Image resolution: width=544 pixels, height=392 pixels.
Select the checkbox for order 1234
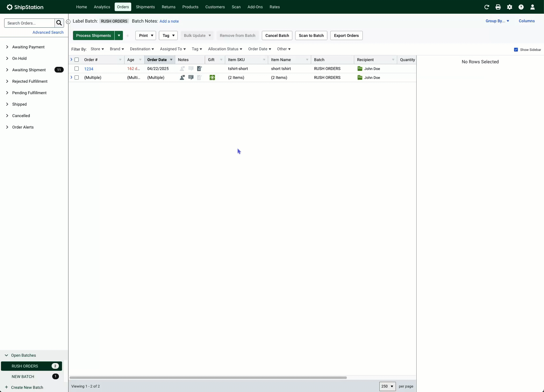click(x=77, y=68)
